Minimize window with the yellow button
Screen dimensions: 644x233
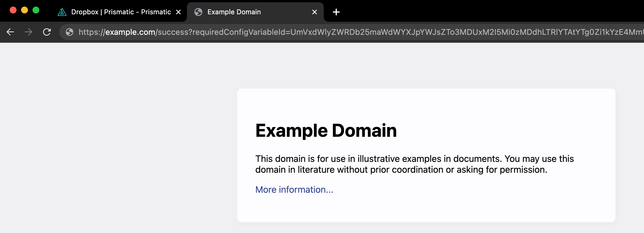[25, 10]
